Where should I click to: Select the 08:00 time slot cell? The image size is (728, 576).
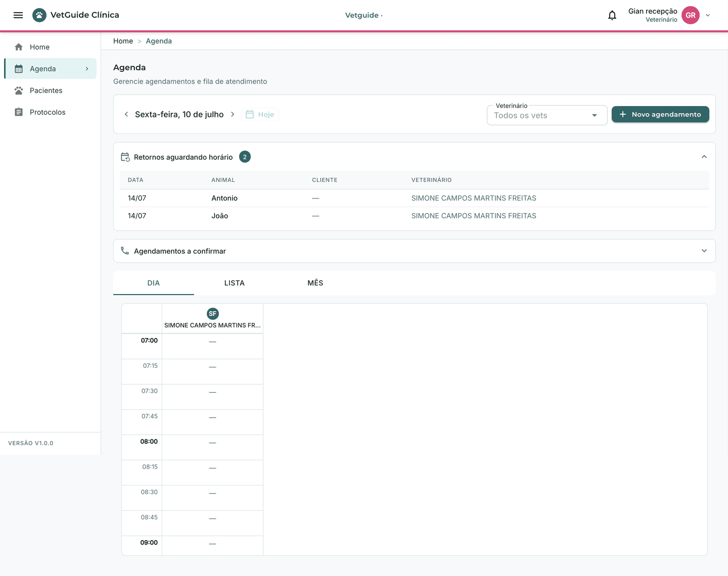212,447
